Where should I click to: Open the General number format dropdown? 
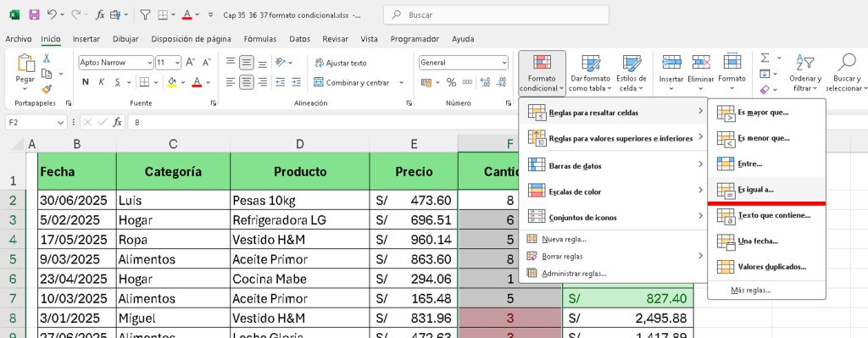tap(504, 63)
